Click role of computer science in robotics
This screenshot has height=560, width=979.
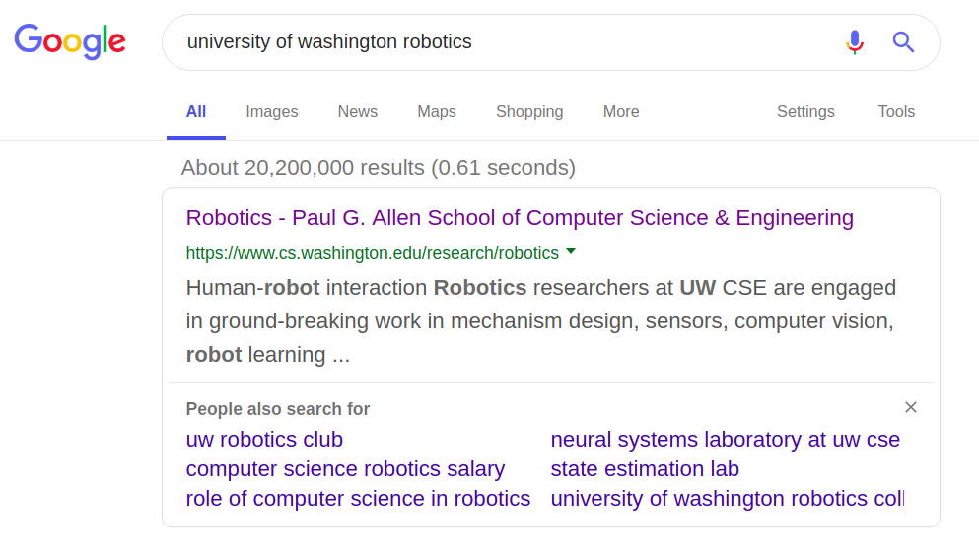click(x=358, y=498)
